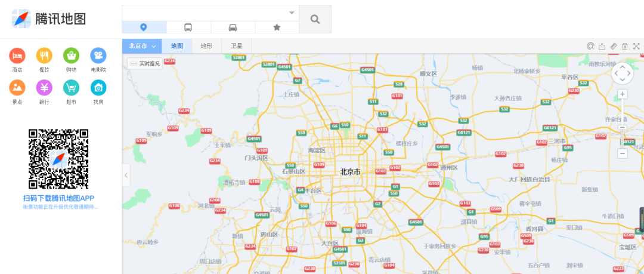
Task: Click the 楼梓庄乡 label on the map
Action: [407, 143]
